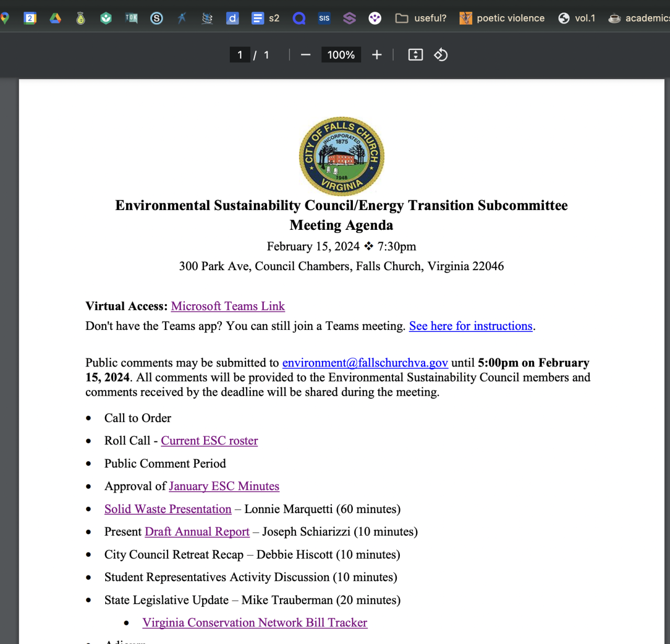Follow 'See here for instructions' link
The image size is (670, 644).
coord(471,326)
